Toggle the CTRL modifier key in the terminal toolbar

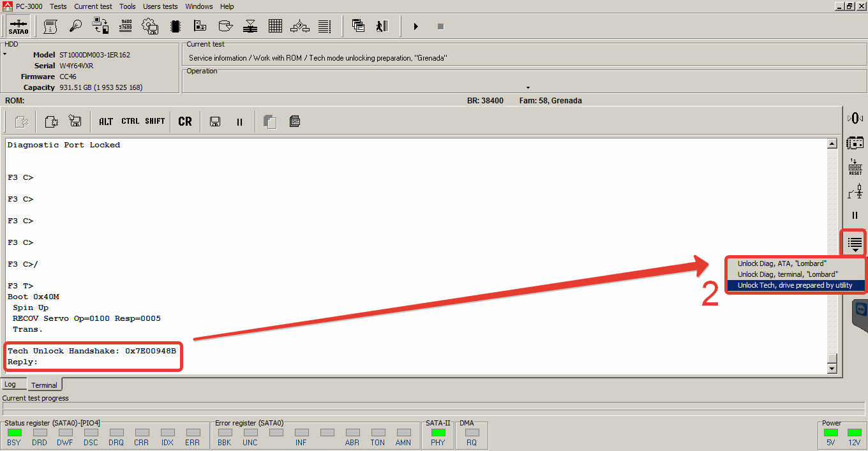(130, 121)
